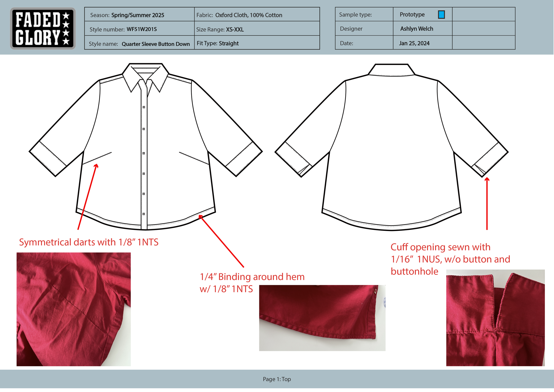The image size is (554, 392).
Task: Click the top button on front placket
Action: (x=144, y=107)
